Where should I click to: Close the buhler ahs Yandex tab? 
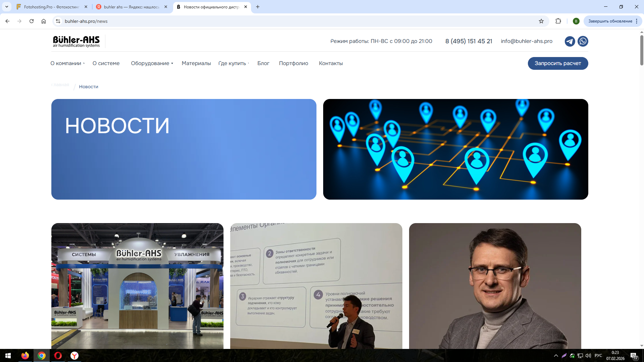[166, 7]
